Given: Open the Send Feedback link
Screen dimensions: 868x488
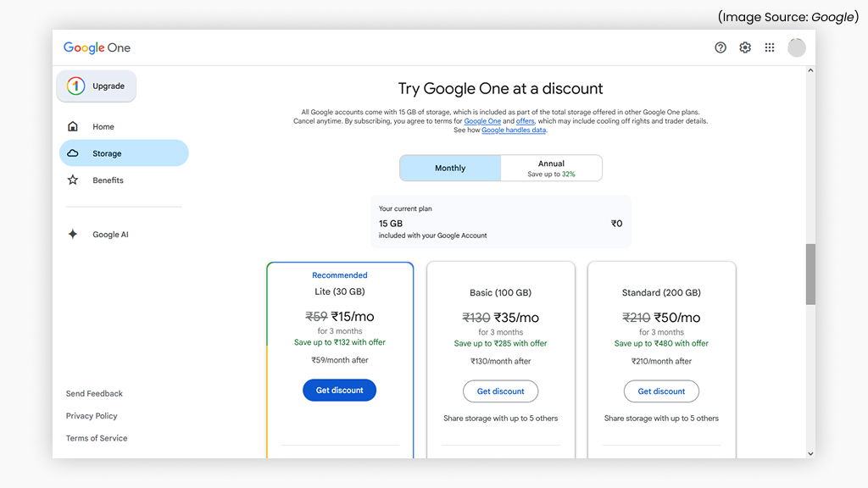Looking at the screenshot, I should click(x=94, y=393).
